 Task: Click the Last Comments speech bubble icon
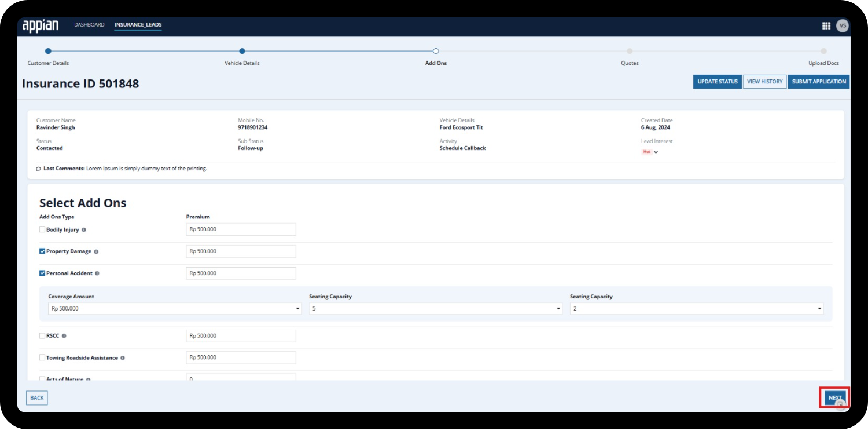(38, 169)
